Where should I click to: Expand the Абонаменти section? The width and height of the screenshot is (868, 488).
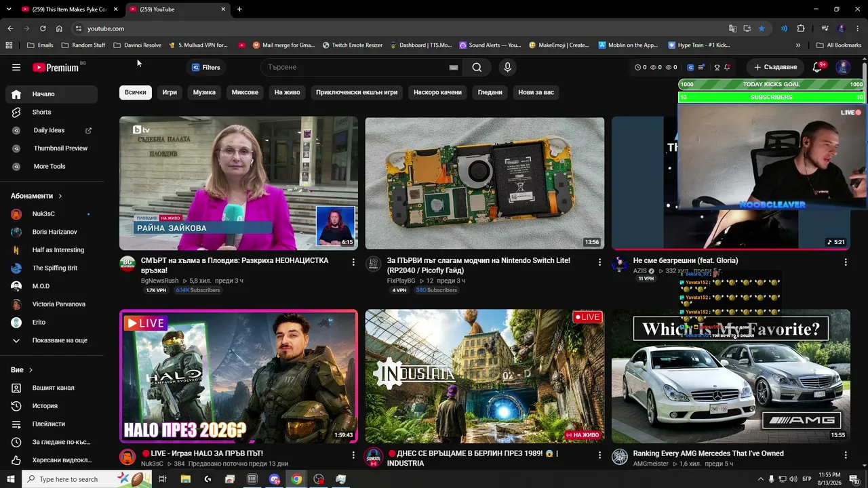37,196
